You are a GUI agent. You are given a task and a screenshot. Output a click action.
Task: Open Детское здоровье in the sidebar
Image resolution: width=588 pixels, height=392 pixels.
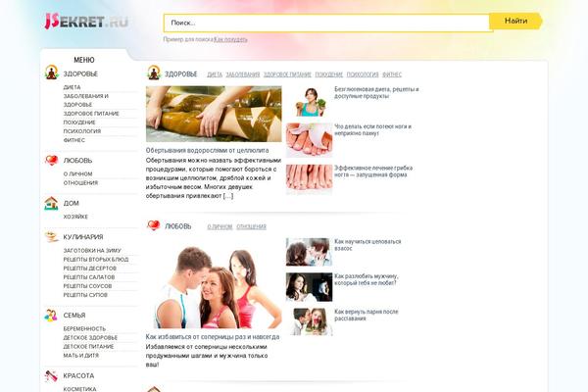click(x=90, y=337)
